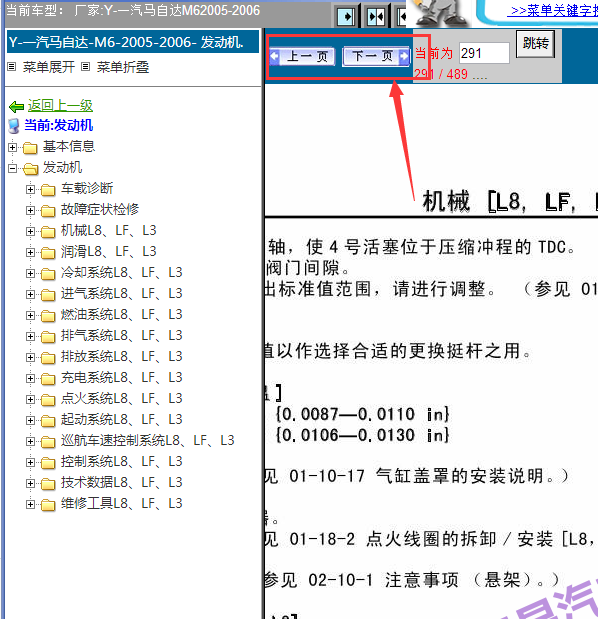Expand the 润滑L8、LF、L3 node

pos(30,252)
